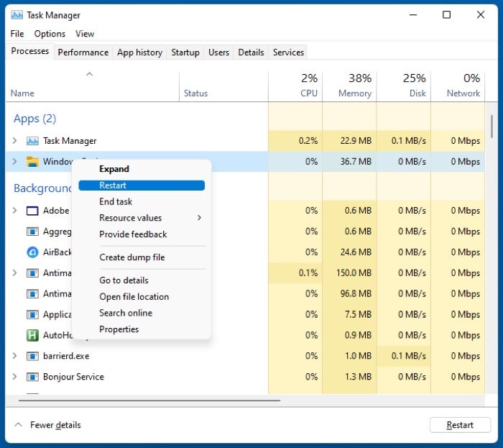Screen dimensions: 503x448
Task: Expand the Adobe background process
Action: coord(14,211)
